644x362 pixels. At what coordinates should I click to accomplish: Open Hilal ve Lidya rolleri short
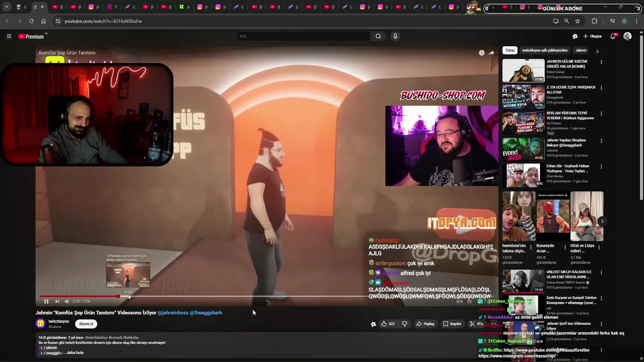pos(587,216)
